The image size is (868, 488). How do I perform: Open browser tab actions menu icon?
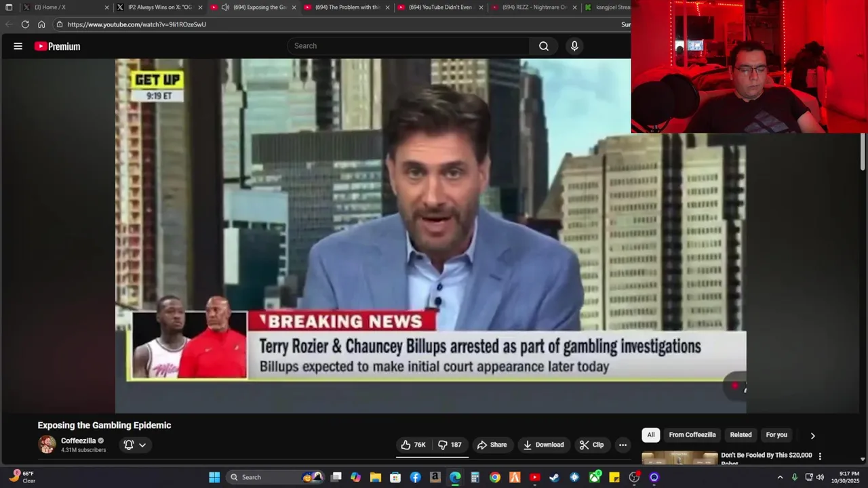[9, 7]
